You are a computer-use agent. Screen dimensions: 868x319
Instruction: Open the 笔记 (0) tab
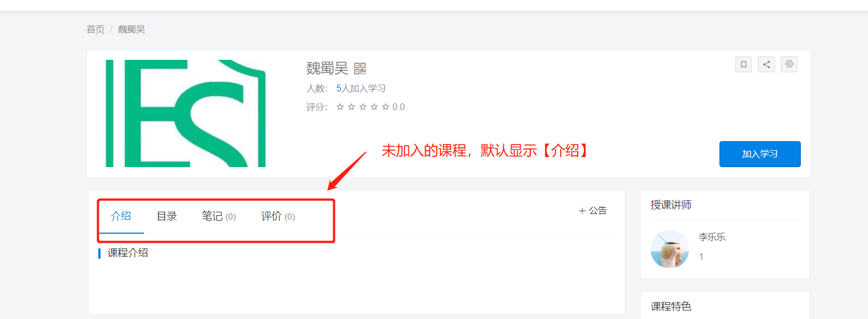pos(219,216)
